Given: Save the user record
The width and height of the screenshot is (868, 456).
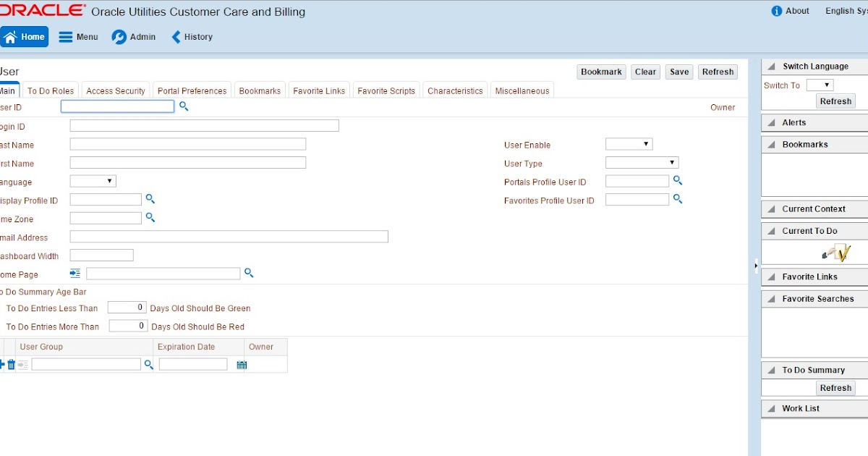Looking at the screenshot, I should [x=678, y=72].
